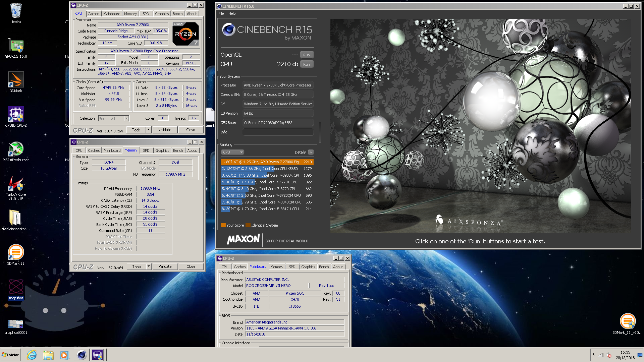Open the media player taskbar icon
Image resolution: width=644 pixels, height=362 pixels.
click(x=64, y=355)
